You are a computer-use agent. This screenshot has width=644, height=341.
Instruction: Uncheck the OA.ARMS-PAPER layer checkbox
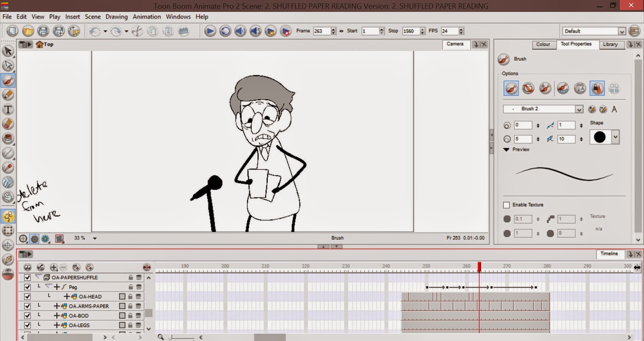(27, 306)
